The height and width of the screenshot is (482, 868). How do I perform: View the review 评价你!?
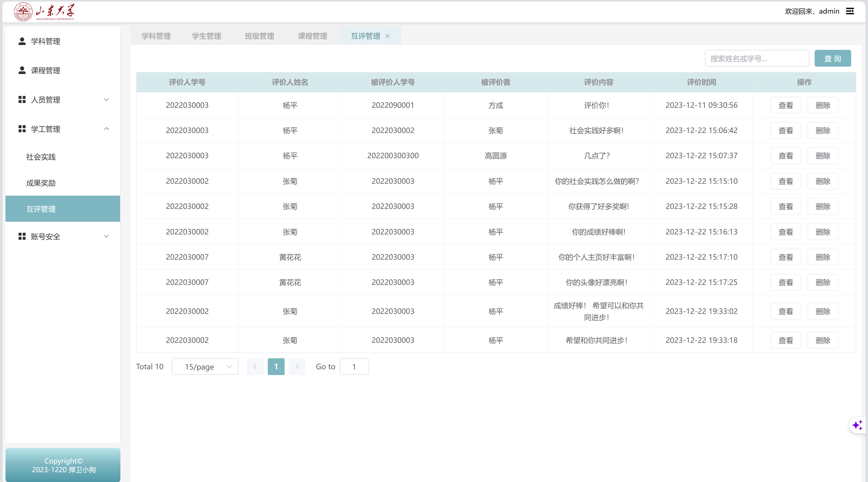(785, 105)
